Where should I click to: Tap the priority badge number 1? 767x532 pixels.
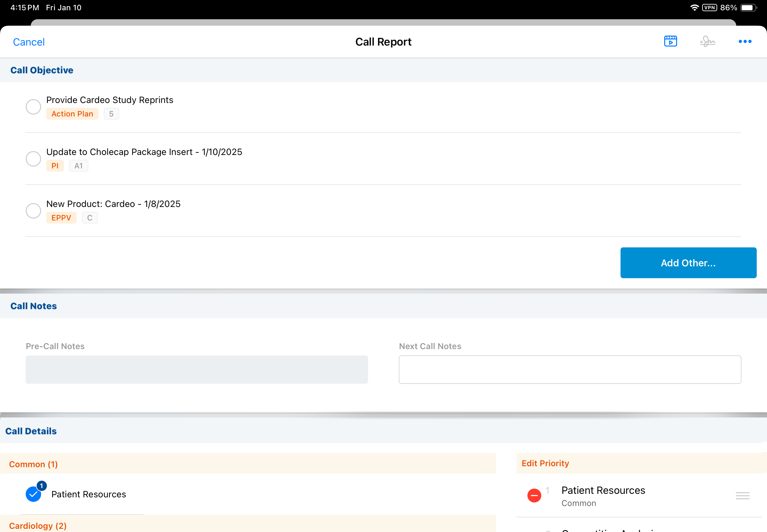click(x=42, y=486)
